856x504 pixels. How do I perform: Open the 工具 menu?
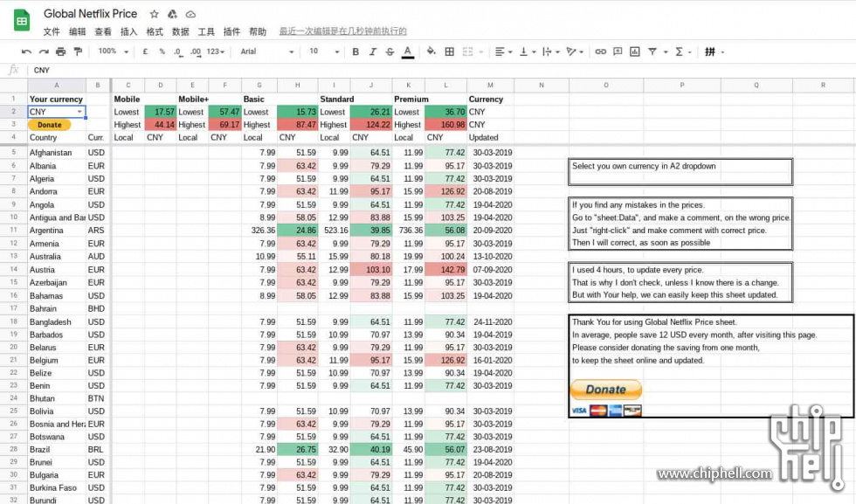pyautogui.click(x=206, y=31)
